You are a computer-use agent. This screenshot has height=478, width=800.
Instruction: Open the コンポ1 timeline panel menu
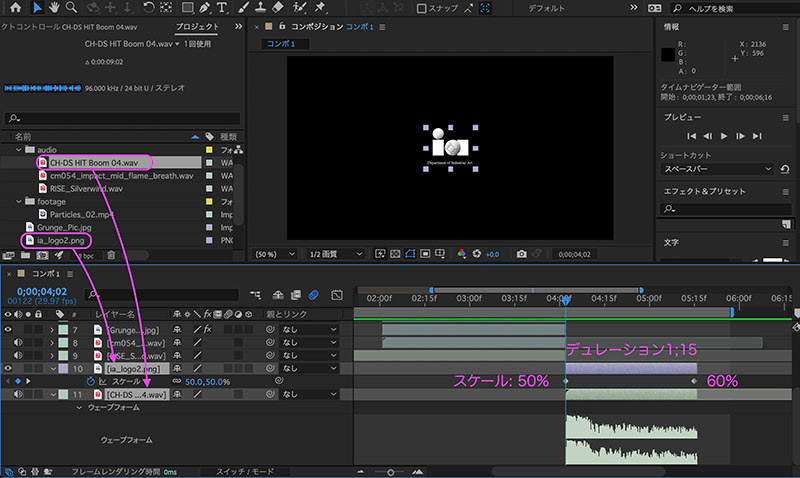tap(70, 274)
